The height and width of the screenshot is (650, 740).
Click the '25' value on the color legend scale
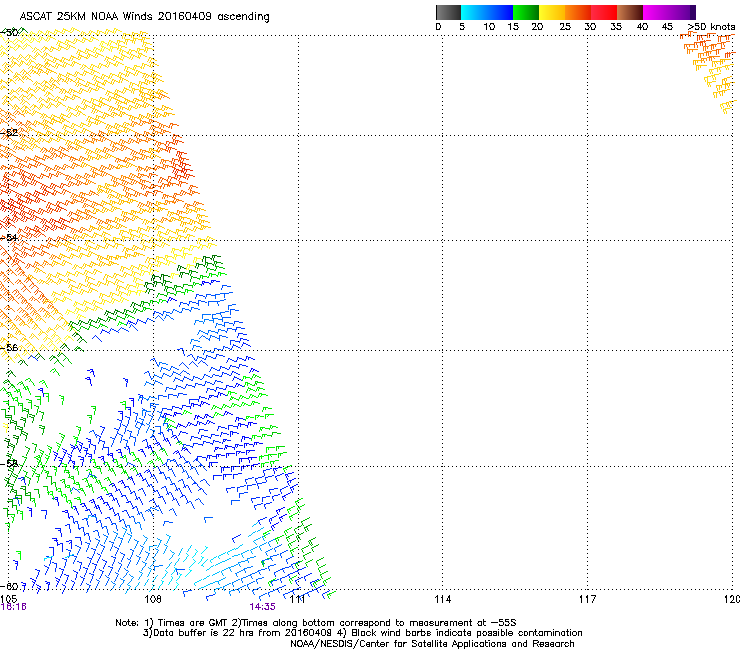pos(565,27)
